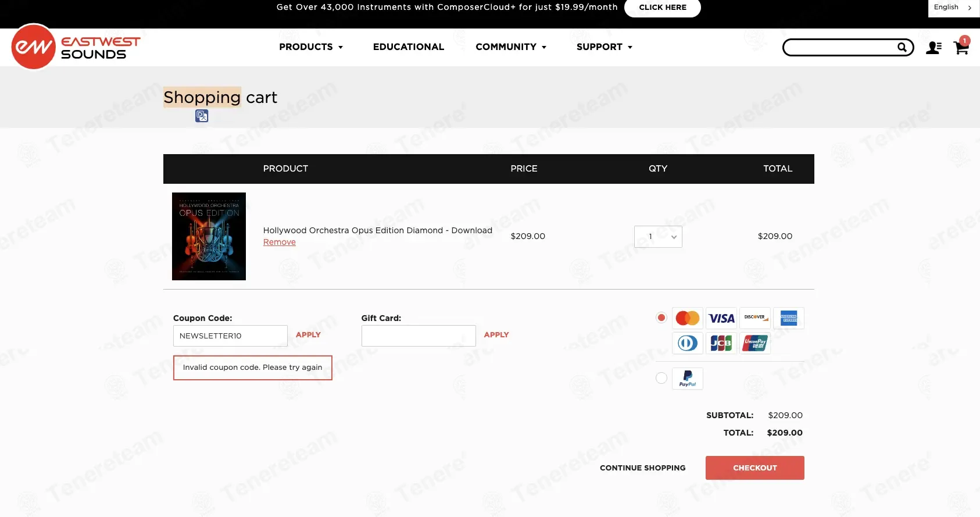Click the TOTAL $209.00 amount at bottom

[785, 433]
